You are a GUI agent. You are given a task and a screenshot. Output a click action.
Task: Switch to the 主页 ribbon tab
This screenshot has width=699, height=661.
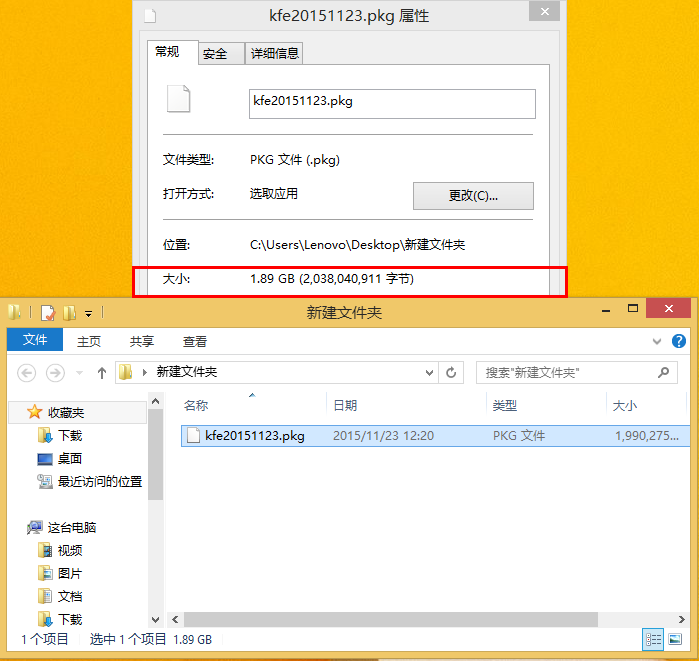coord(89,341)
